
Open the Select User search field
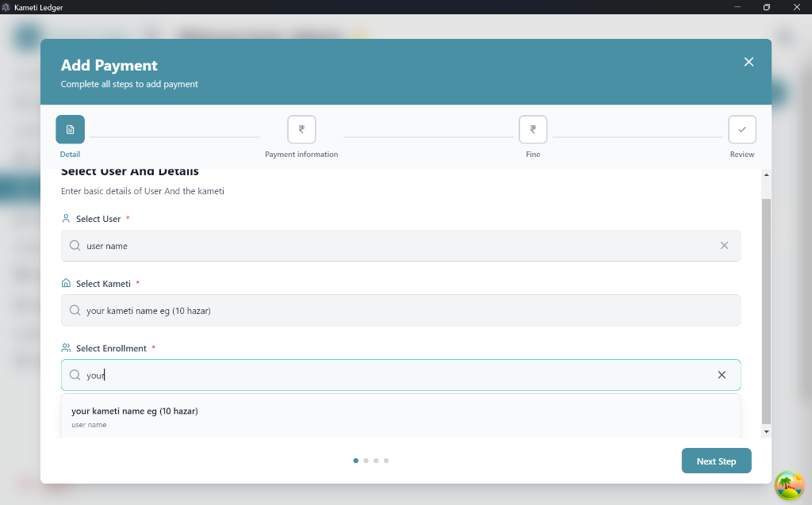click(400, 246)
